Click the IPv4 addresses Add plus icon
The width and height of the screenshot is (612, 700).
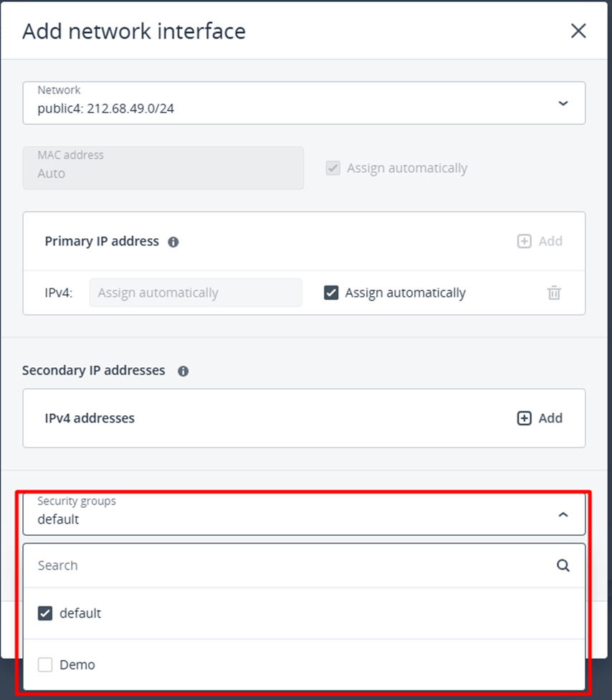click(x=525, y=418)
